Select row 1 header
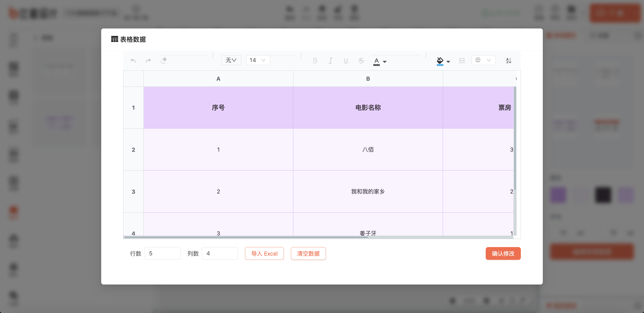Viewport: 644px width, 313px height. click(x=133, y=108)
